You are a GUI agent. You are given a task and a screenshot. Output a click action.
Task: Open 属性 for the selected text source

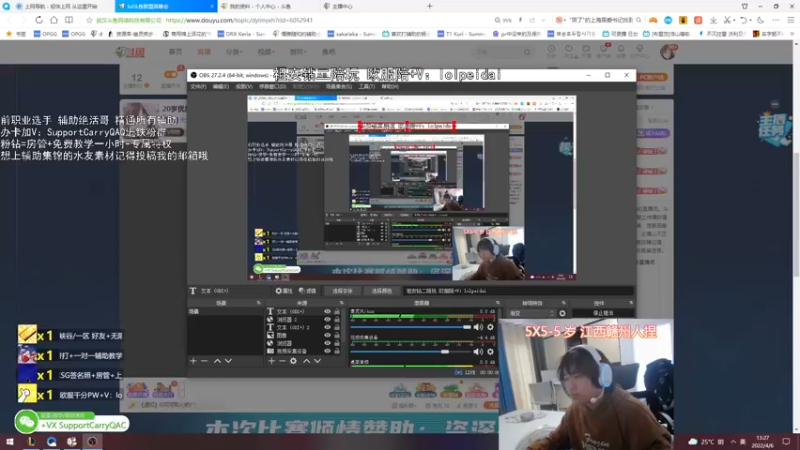284,291
